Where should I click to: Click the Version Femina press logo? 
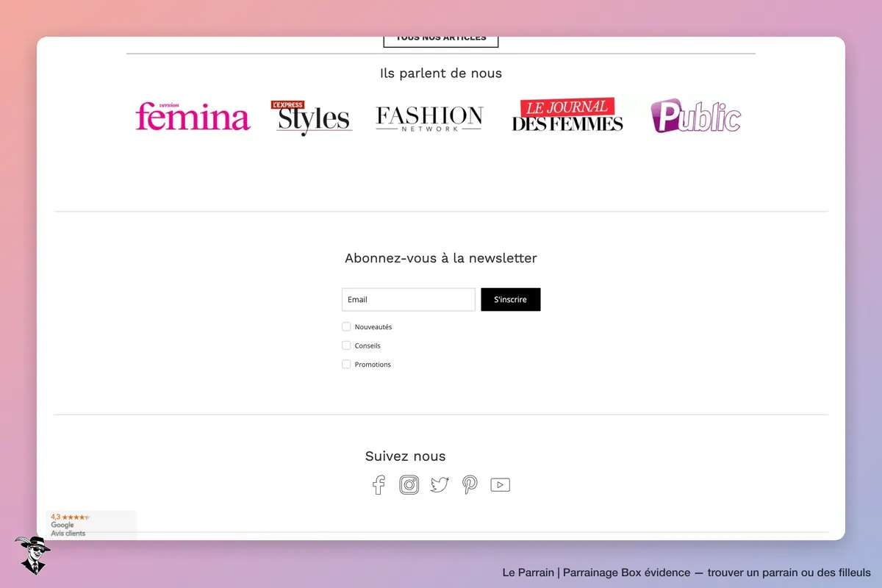(193, 117)
